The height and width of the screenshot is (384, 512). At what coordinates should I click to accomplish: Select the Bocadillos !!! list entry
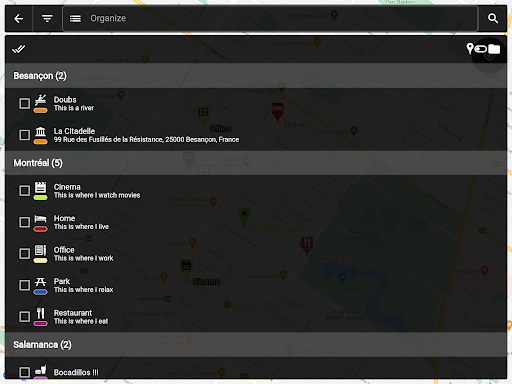pyautogui.click(x=256, y=371)
